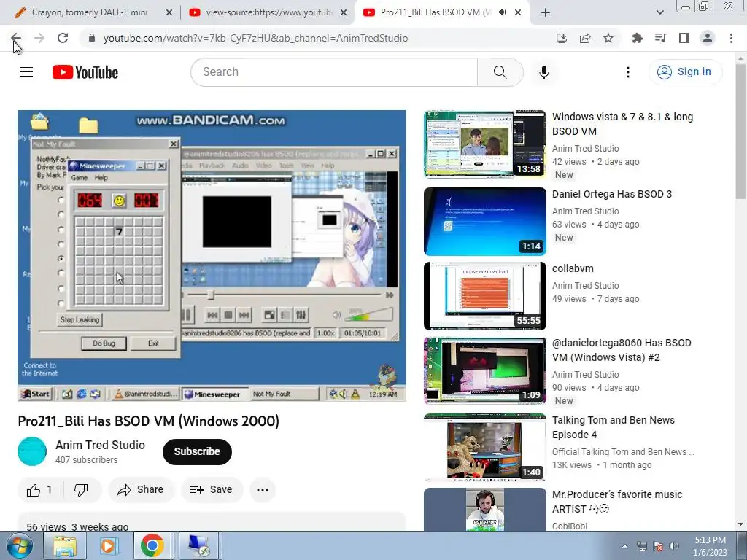Go back using the browser back arrow
This screenshot has width=747, height=560.
tap(16, 38)
